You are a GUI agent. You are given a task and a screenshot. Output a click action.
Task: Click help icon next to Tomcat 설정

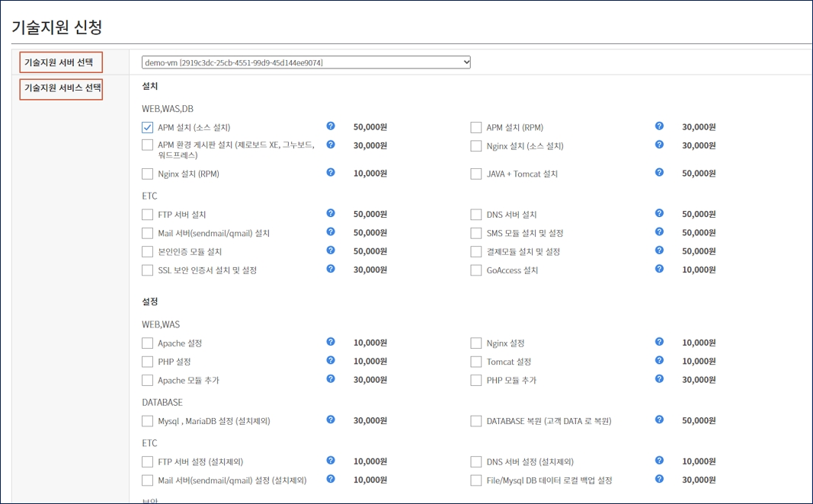coord(659,361)
